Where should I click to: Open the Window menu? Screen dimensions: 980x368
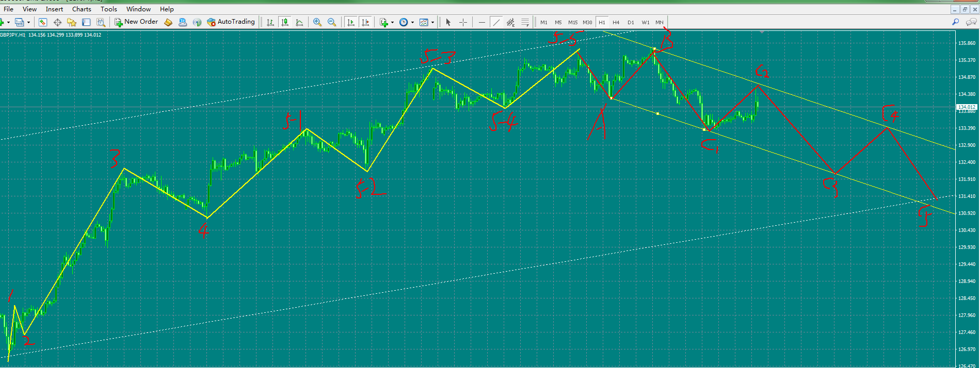[138, 9]
